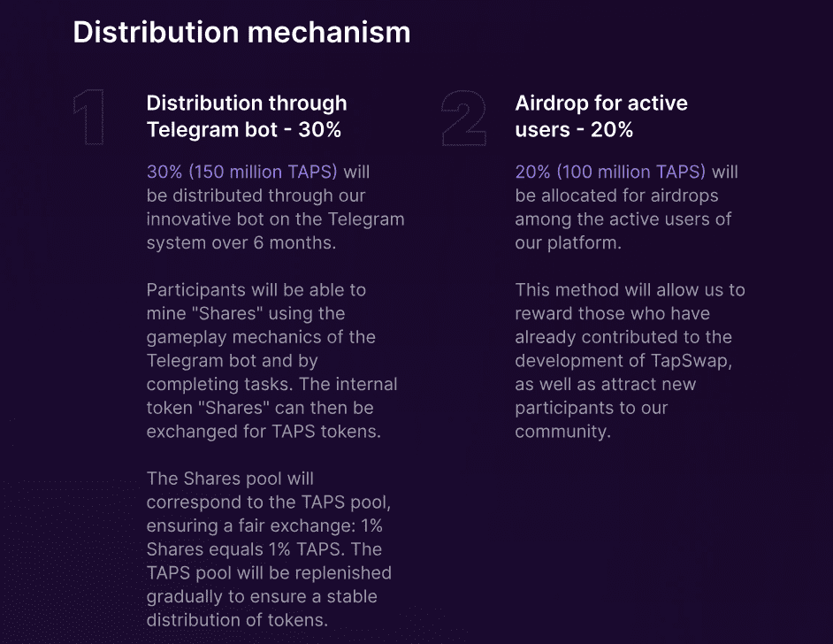Click the words development of TapSwap
833x644 pixels.
[x=623, y=361]
